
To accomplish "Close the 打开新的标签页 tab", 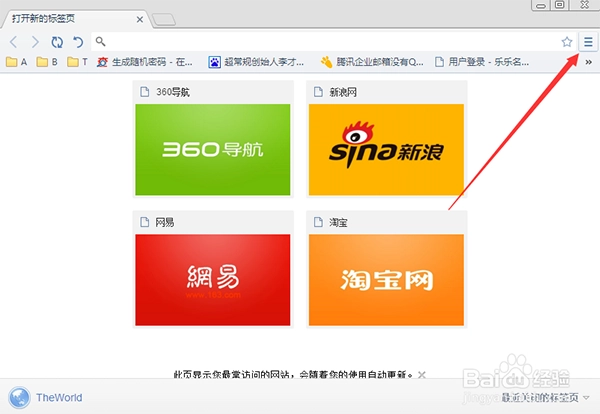I will point(141,19).
